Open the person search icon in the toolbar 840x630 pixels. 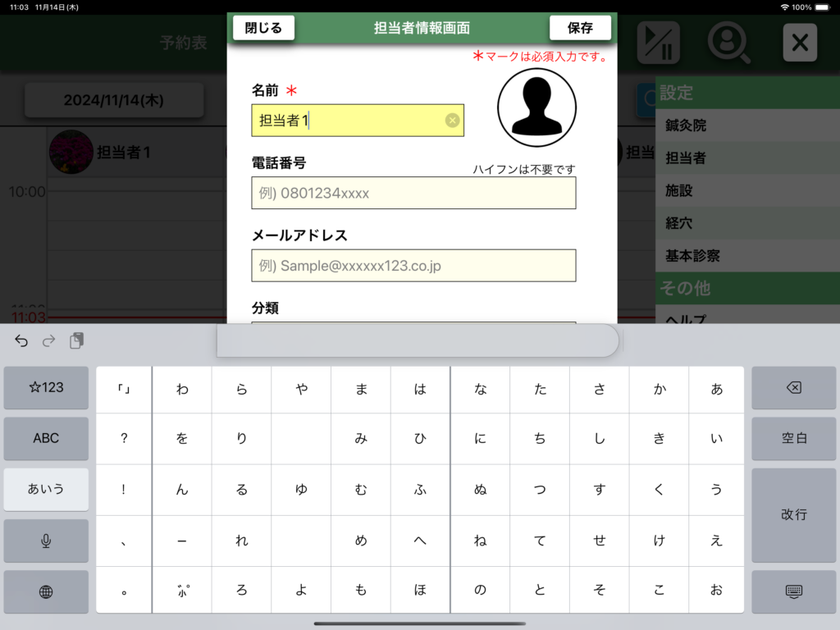point(728,43)
